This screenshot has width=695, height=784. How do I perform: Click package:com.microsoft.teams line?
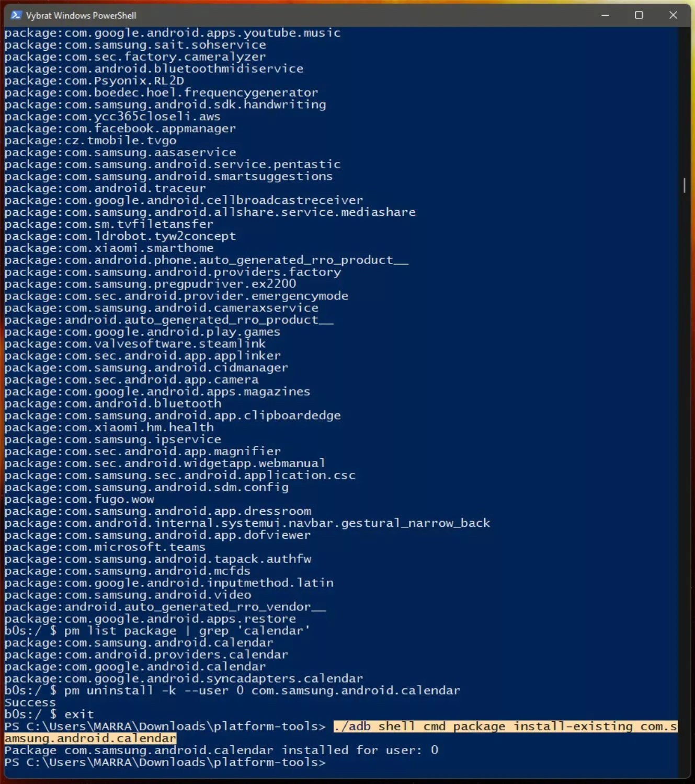click(x=105, y=548)
